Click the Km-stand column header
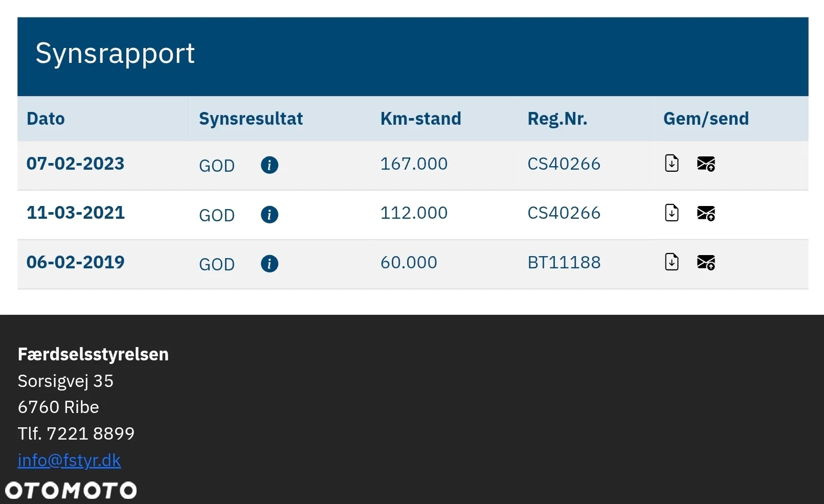This screenshot has height=504, width=824. [420, 119]
